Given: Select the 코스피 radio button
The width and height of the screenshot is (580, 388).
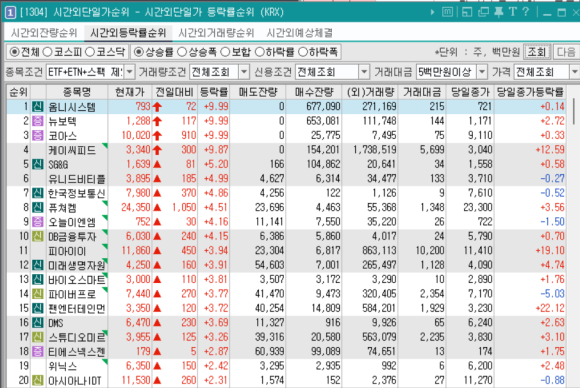Looking at the screenshot, I should coord(47,52).
